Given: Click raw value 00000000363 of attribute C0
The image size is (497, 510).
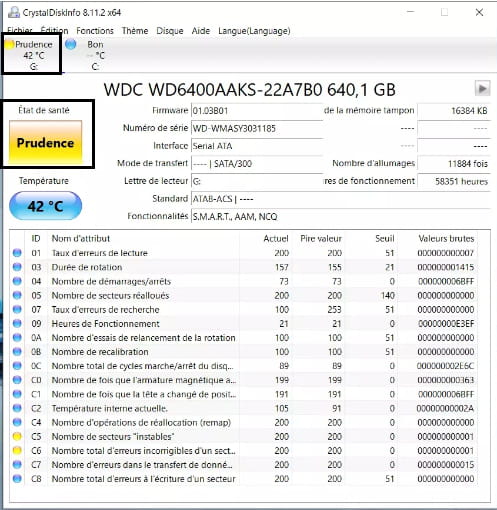Looking at the screenshot, I should [446, 380].
